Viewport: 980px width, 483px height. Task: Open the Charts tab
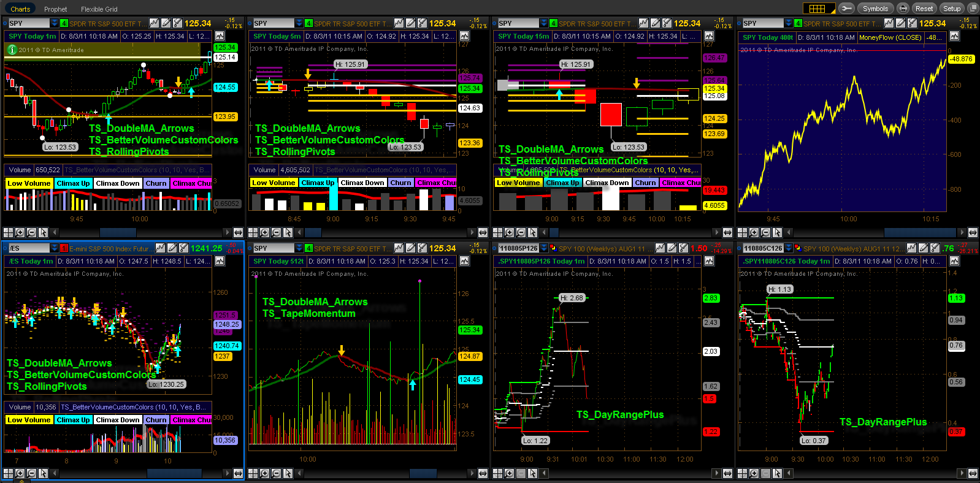[20, 9]
